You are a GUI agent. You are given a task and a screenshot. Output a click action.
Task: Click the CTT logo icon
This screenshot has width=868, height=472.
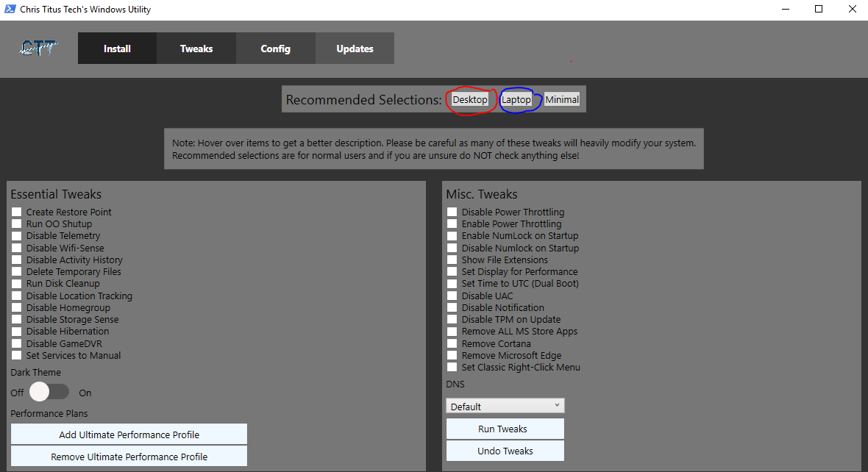pyautogui.click(x=38, y=48)
